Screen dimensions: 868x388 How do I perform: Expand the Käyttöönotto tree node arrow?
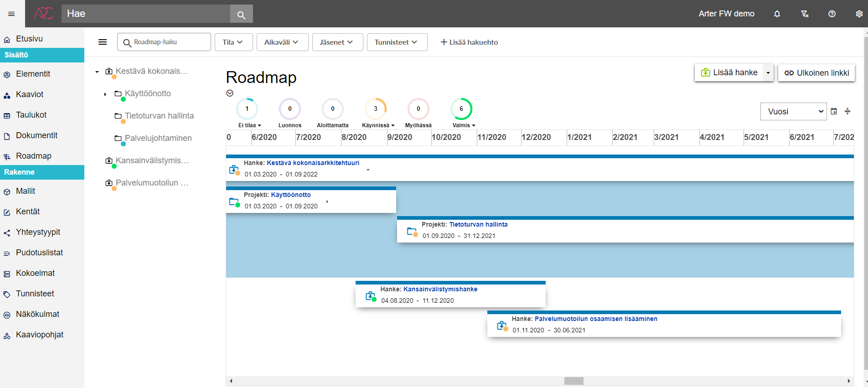pyautogui.click(x=105, y=94)
